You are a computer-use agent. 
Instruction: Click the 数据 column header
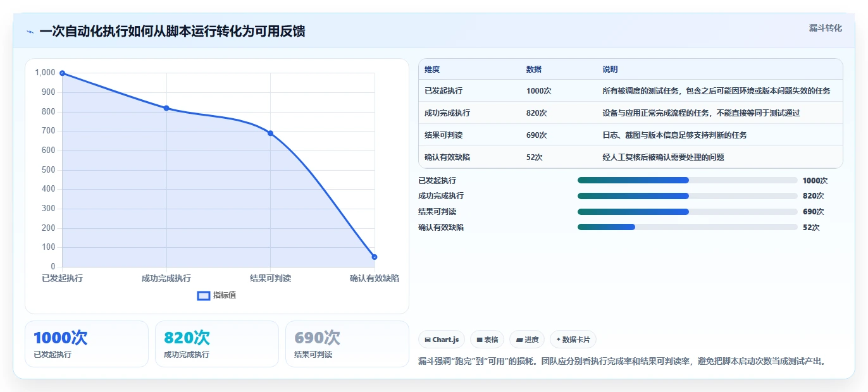pyautogui.click(x=534, y=70)
